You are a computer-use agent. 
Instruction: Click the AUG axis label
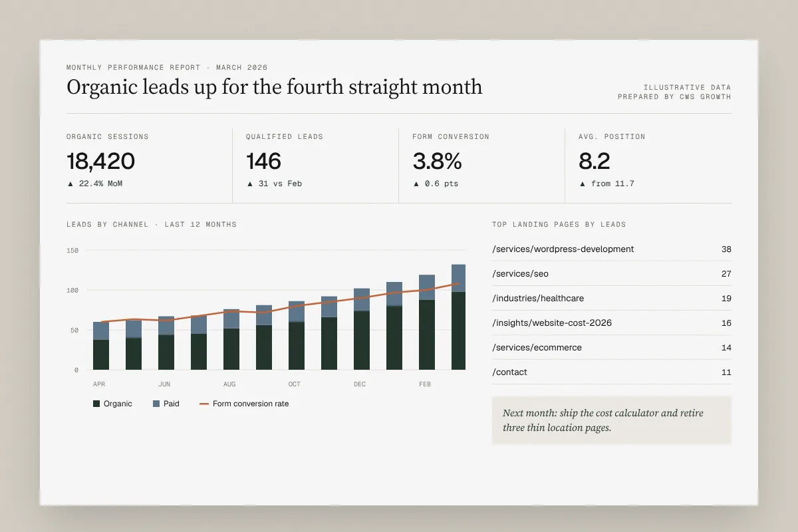click(230, 384)
